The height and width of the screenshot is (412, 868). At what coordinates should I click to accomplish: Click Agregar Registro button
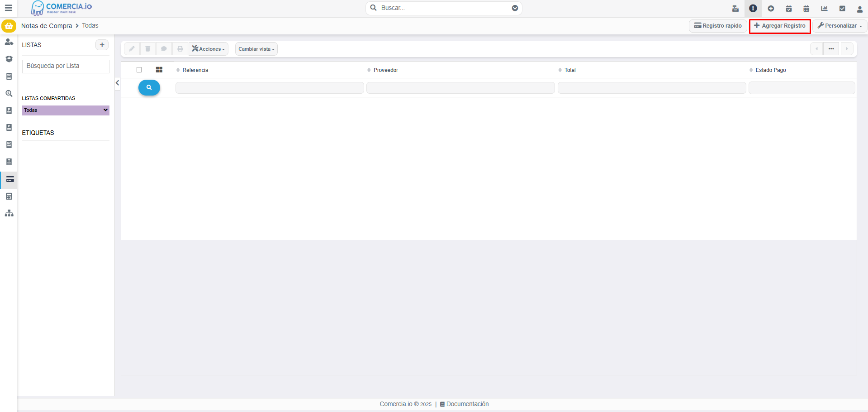pyautogui.click(x=780, y=26)
